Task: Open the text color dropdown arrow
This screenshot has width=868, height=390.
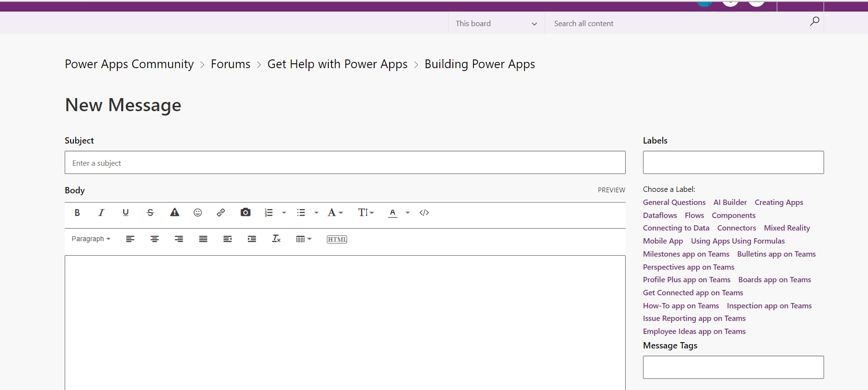Action: [x=407, y=213]
